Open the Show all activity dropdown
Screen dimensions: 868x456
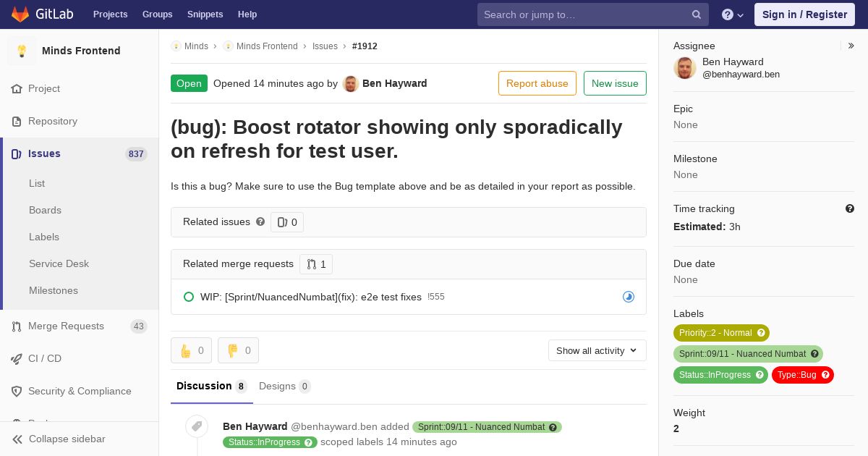pyautogui.click(x=597, y=350)
